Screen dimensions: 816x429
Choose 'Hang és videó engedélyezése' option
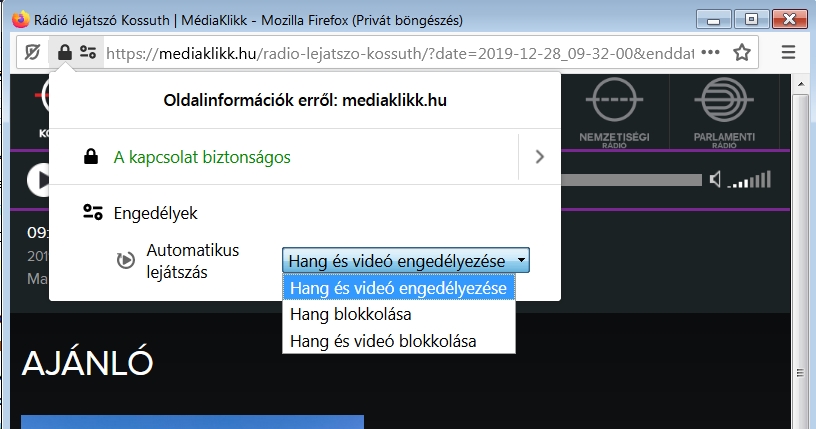click(399, 288)
